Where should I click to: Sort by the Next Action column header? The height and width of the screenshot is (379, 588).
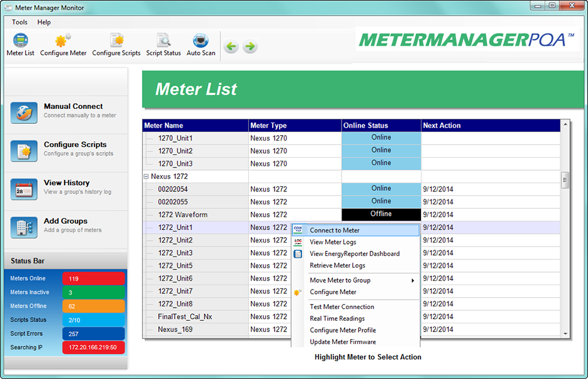(490, 126)
